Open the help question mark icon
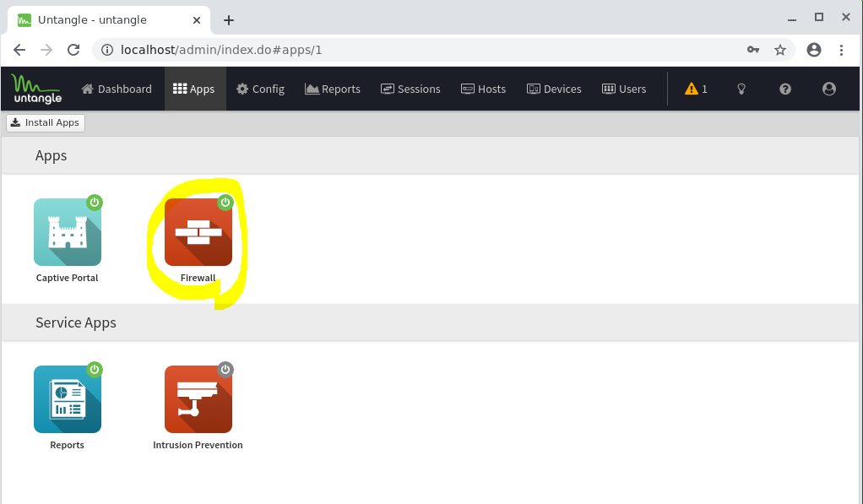This screenshot has width=863, height=504. click(x=785, y=89)
